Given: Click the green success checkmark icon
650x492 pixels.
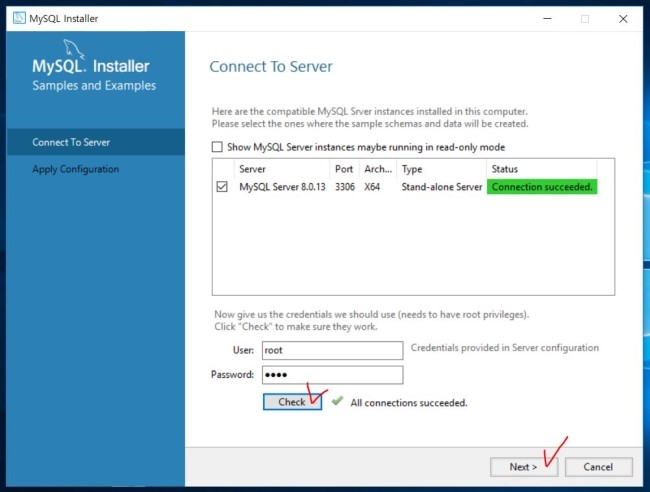Looking at the screenshot, I should point(337,401).
